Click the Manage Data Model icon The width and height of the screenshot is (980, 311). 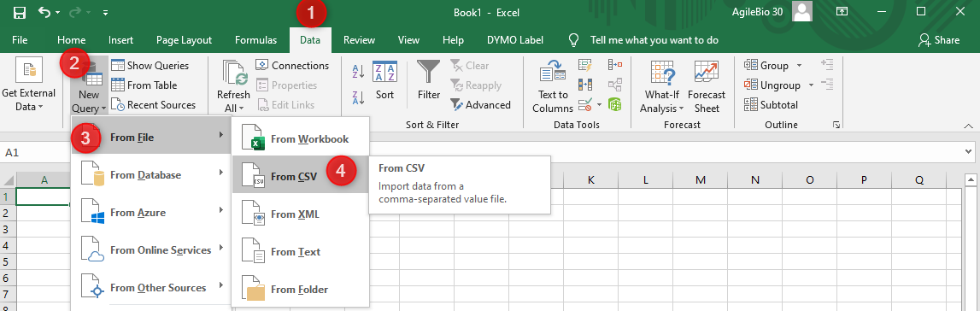point(615,104)
